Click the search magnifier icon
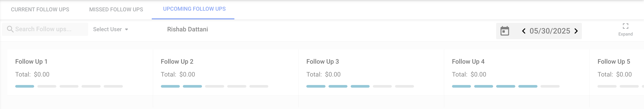This screenshot has height=109, width=644. tap(10, 29)
